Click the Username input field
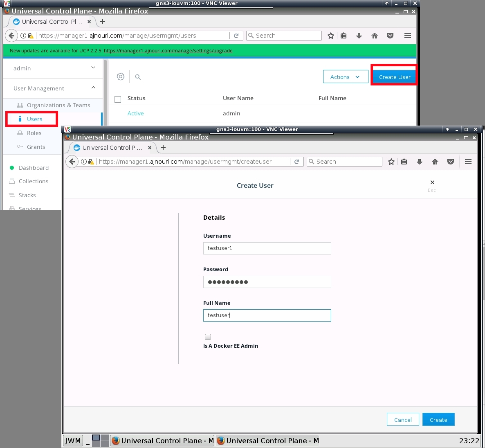The width and height of the screenshot is (485, 448). click(267, 248)
